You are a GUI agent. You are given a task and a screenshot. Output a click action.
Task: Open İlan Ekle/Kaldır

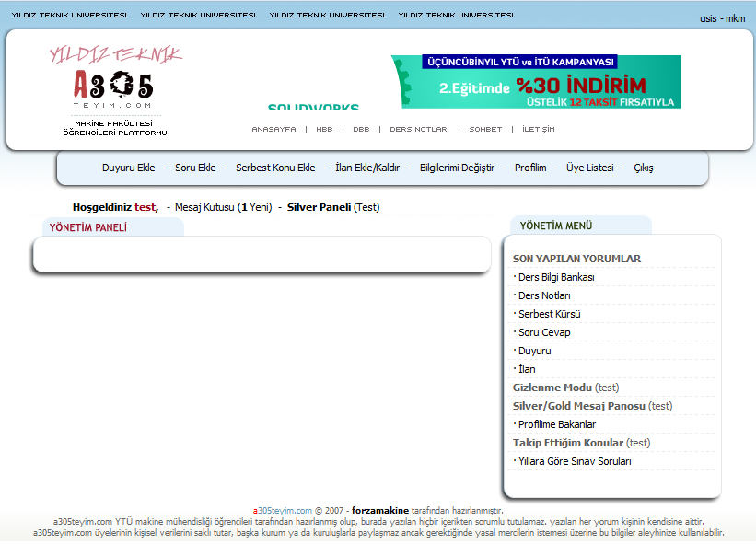367,168
